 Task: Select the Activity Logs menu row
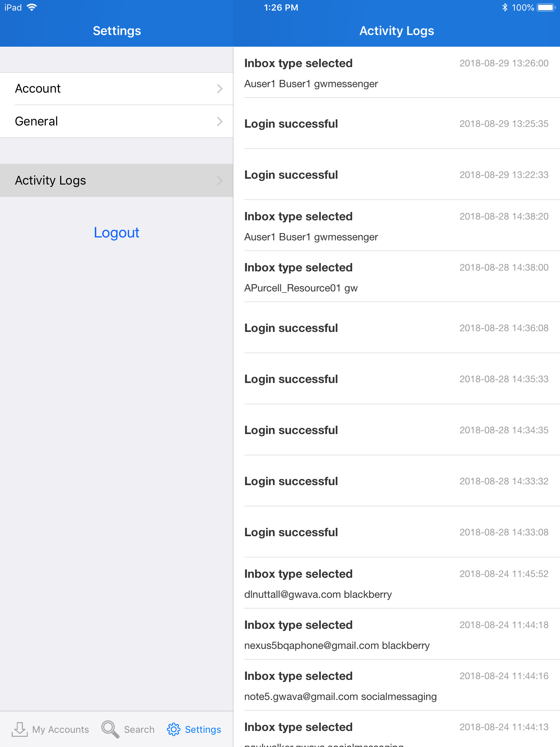109,181
